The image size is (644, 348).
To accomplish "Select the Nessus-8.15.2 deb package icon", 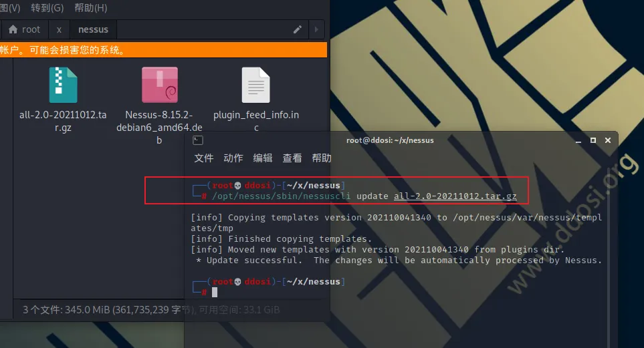I will pos(159,85).
